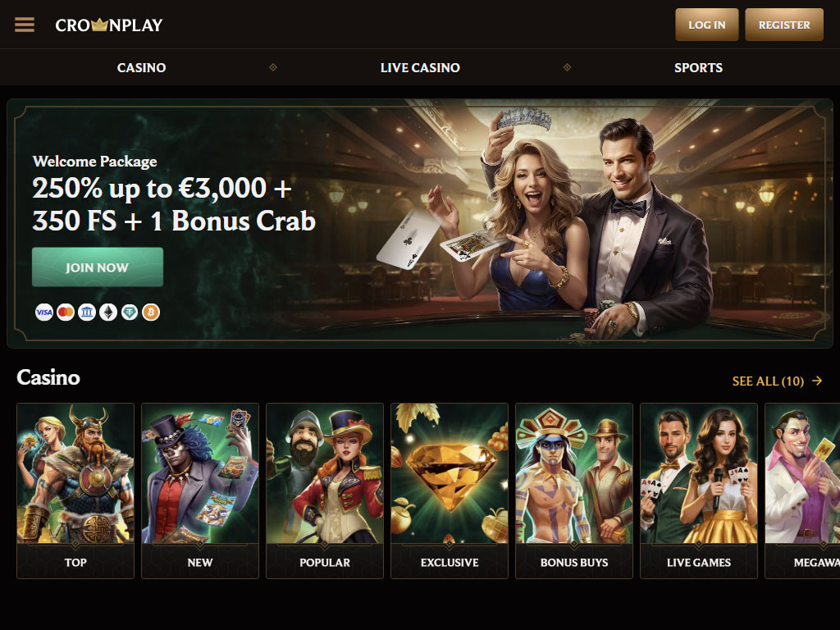This screenshot has height=630, width=840.
Task: Open the hamburger menu icon
Action: 24,25
